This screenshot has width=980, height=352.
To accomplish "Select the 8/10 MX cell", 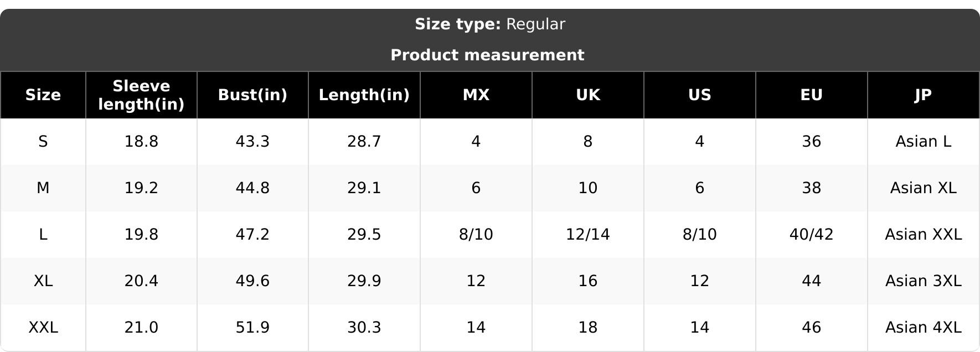I will click(476, 235).
